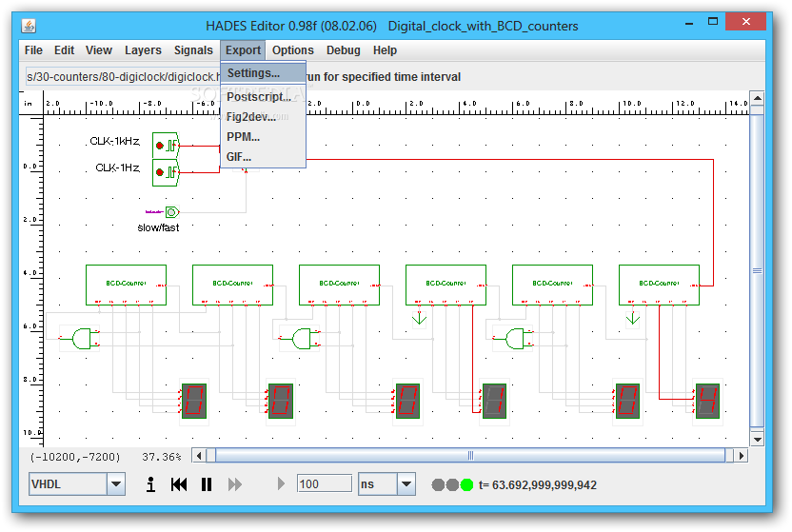
Task: Click horizontal scrollbar right arrow
Action: (741, 456)
